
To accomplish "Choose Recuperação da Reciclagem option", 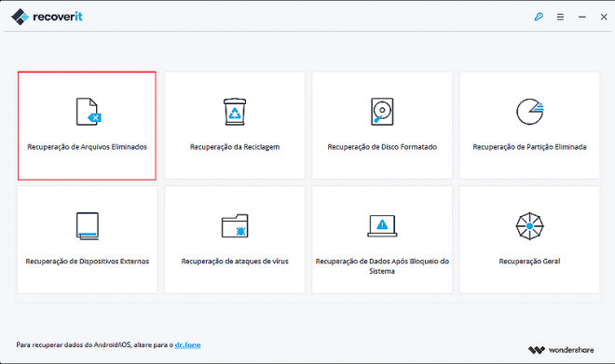I will point(235,147).
